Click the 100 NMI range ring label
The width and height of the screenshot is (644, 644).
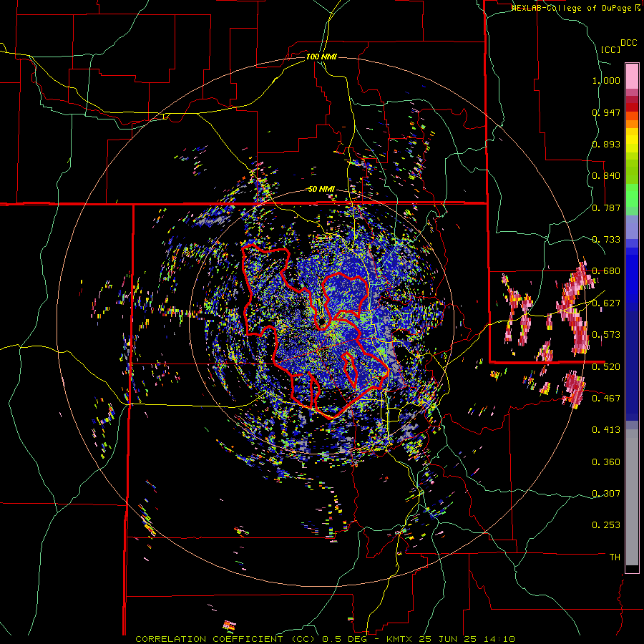[x=321, y=57]
